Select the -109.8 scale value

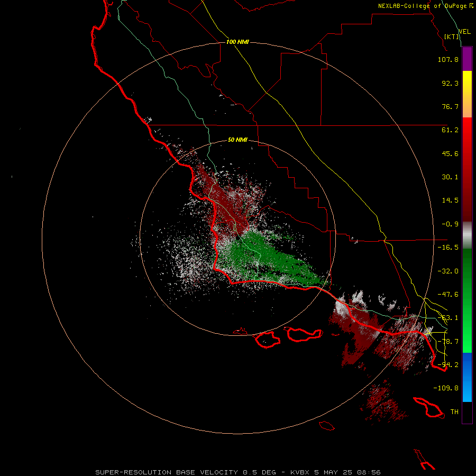[x=446, y=388]
